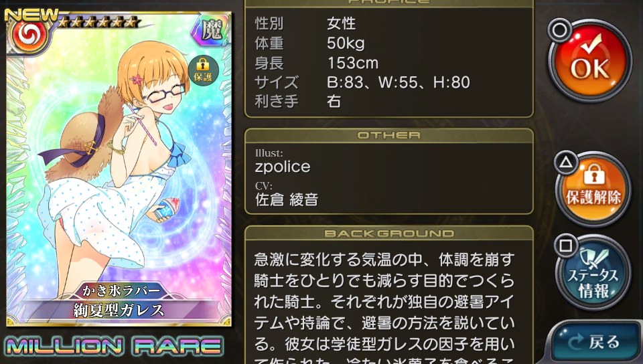Image resolution: width=643 pixels, height=364 pixels.
Task: Open the card artwork thumbnail
Action: coord(119,169)
